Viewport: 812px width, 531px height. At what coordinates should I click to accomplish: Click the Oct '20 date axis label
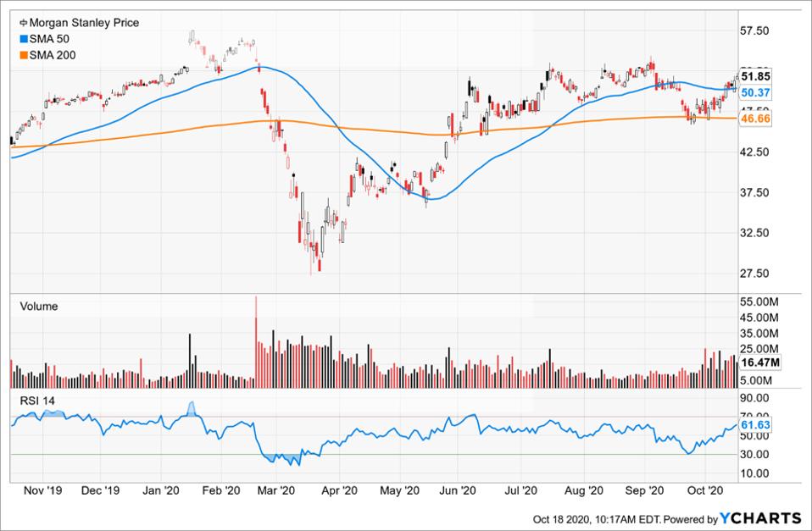[x=705, y=490]
